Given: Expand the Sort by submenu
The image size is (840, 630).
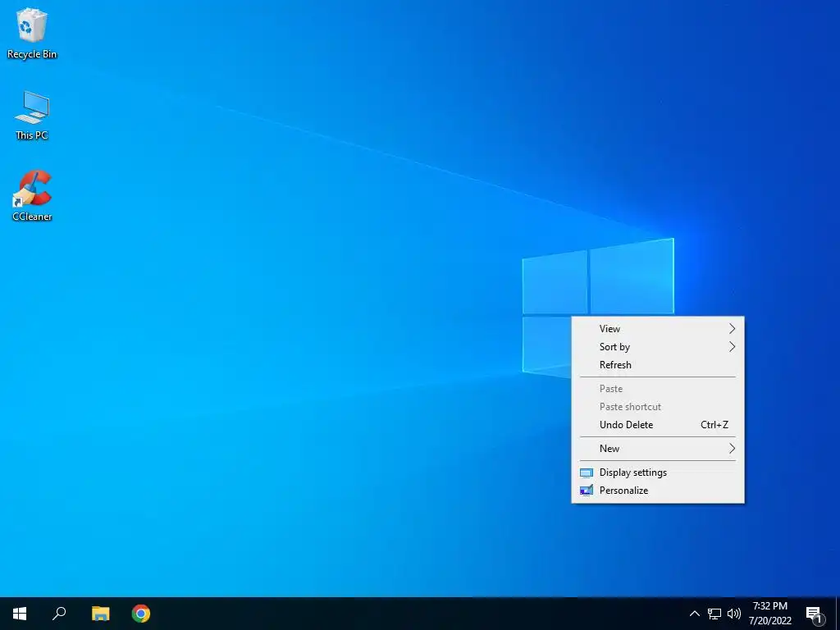Looking at the screenshot, I should (x=658, y=347).
